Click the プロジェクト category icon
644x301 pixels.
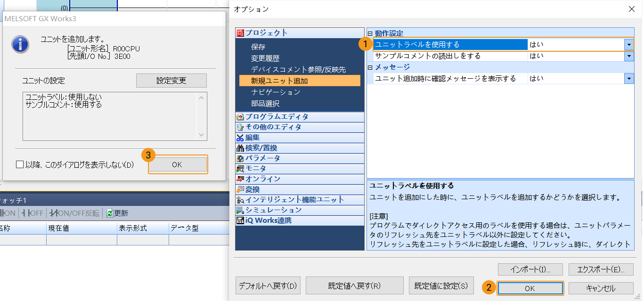click(240, 33)
